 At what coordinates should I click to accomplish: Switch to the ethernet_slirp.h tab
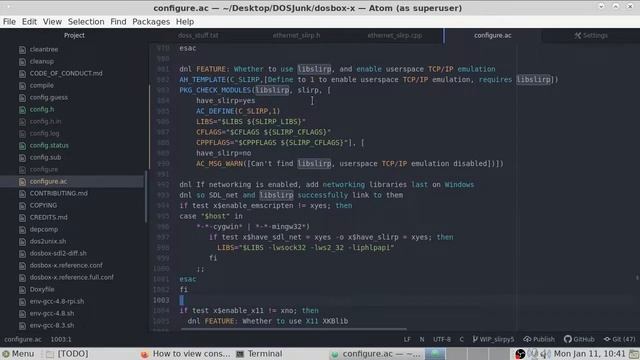[x=296, y=36]
